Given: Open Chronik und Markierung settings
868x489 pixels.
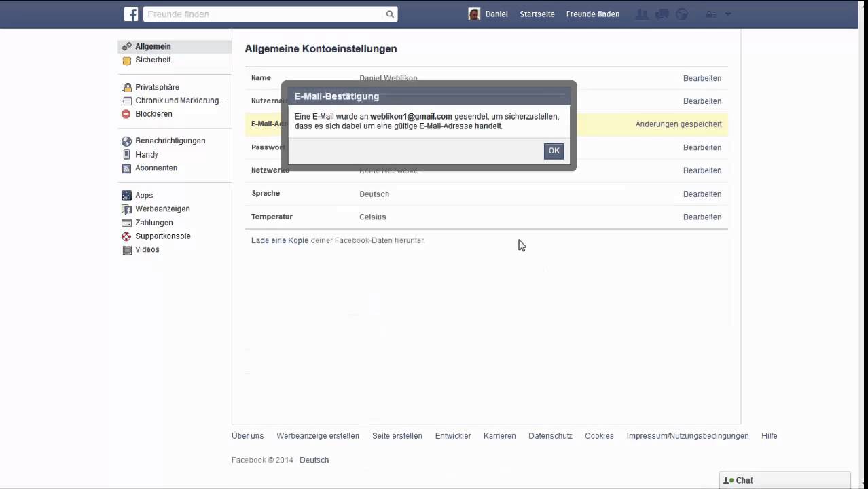Looking at the screenshot, I should point(180,101).
